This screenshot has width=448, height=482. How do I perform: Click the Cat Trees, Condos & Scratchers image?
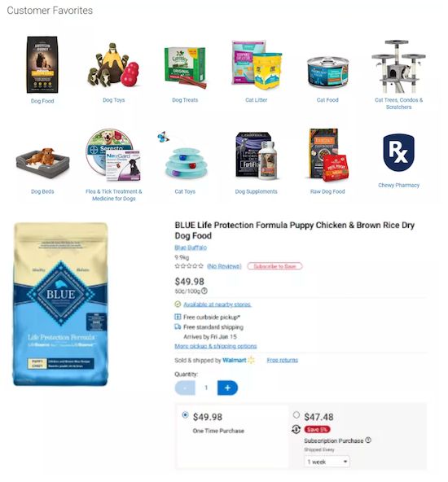[x=398, y=66]
